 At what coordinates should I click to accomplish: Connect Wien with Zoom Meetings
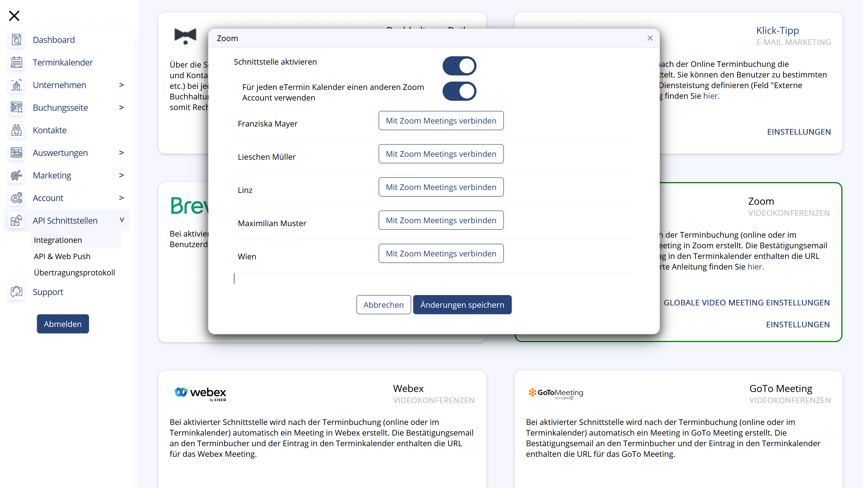pos(441,253)
